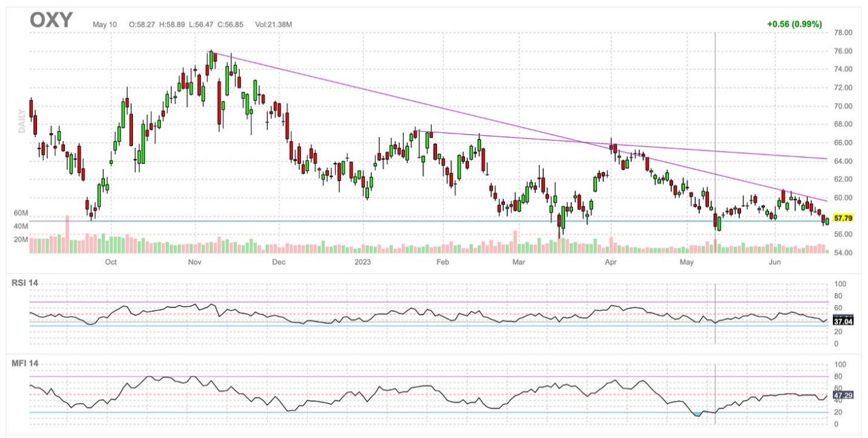Click the blue shaded oversold dip on MFI
The width and height of the screenshot is (868, 438).
(697, 414)
